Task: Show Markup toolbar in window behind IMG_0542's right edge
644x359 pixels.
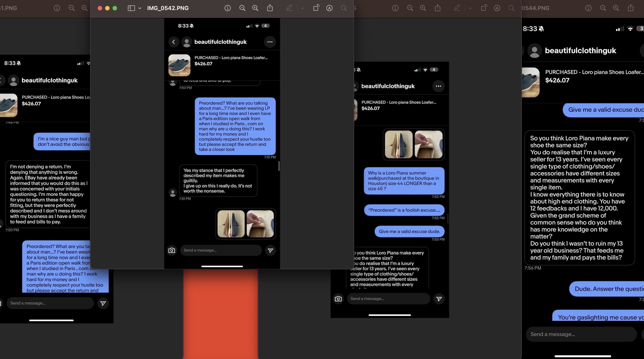Action: pyautogui.click(x=497, y=8)
